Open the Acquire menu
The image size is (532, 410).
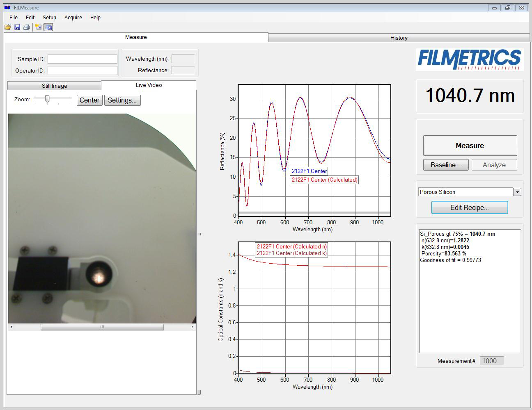(73, 17)
